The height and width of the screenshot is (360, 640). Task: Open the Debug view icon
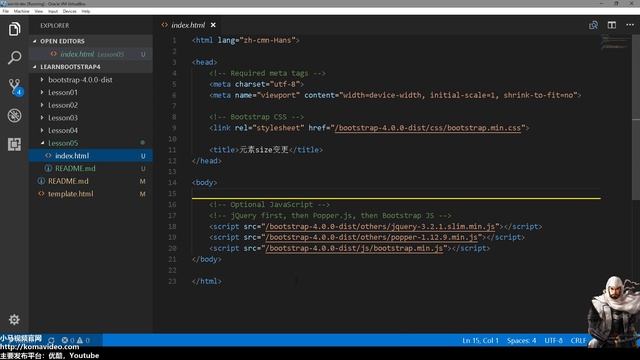[14, 116]
